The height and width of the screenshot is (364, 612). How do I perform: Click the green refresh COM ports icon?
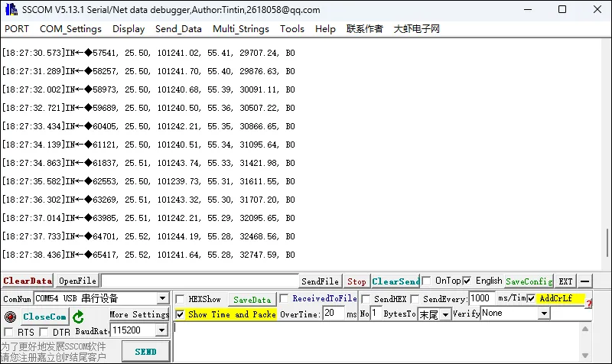(79, 316)
